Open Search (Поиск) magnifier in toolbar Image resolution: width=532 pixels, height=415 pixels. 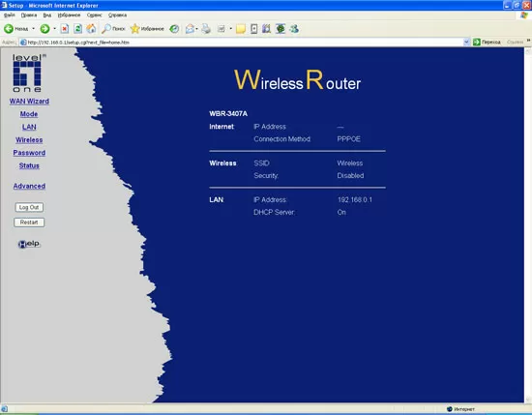coord(113,29)
